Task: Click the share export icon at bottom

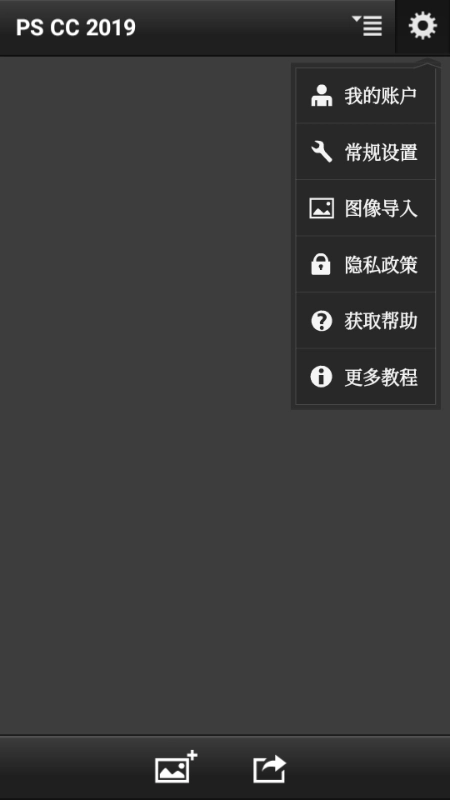Action: (269, 769)
